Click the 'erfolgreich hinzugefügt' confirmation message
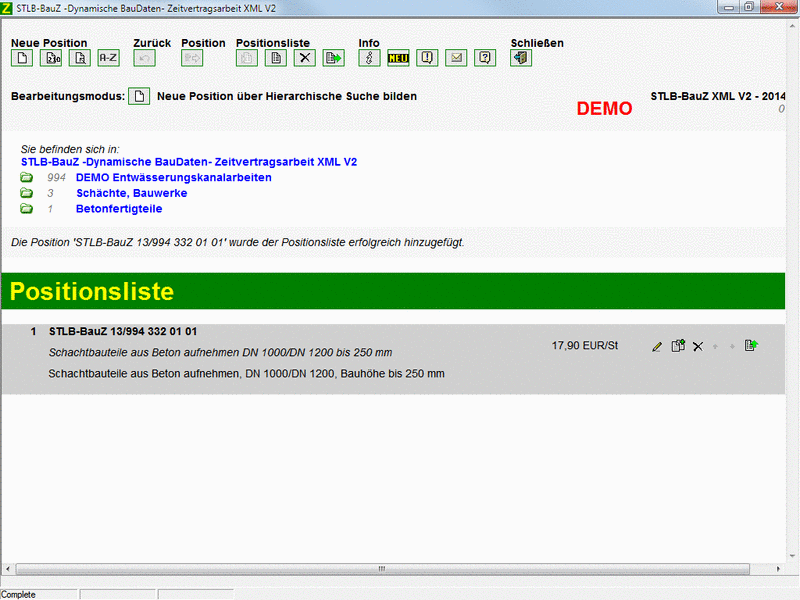 tap(238, 242)
